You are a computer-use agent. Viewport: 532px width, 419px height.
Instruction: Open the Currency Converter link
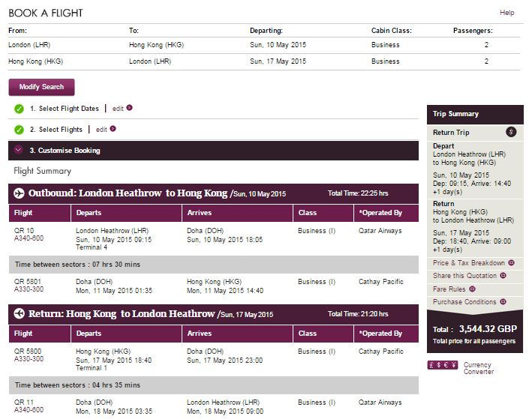click(477, 368)
